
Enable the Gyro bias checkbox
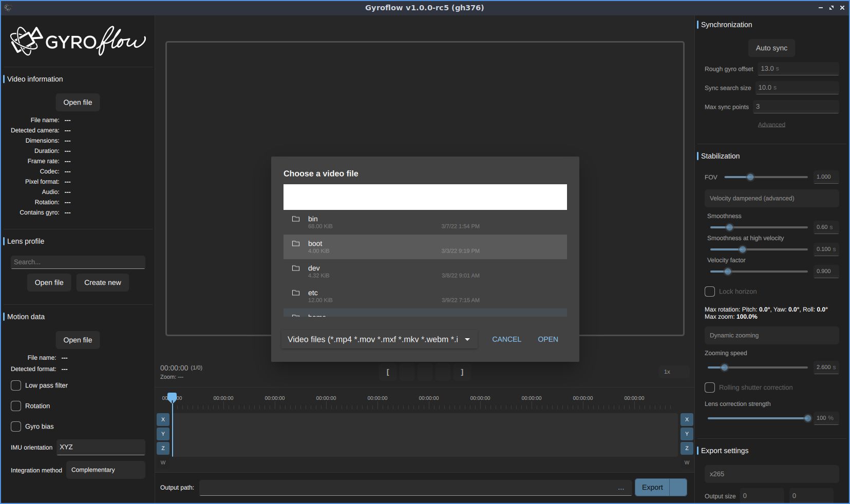pyautogui.click(x=16, y=427)
